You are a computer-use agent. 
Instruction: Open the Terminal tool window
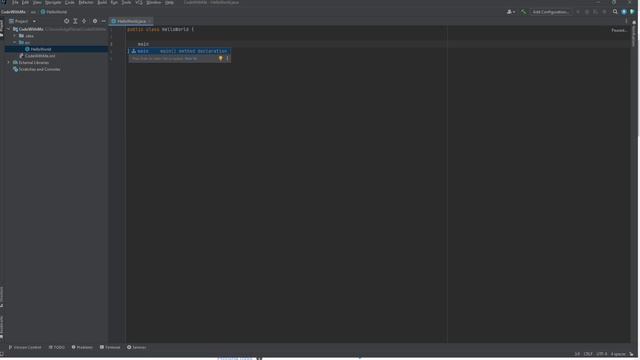[x=110, y=347]
